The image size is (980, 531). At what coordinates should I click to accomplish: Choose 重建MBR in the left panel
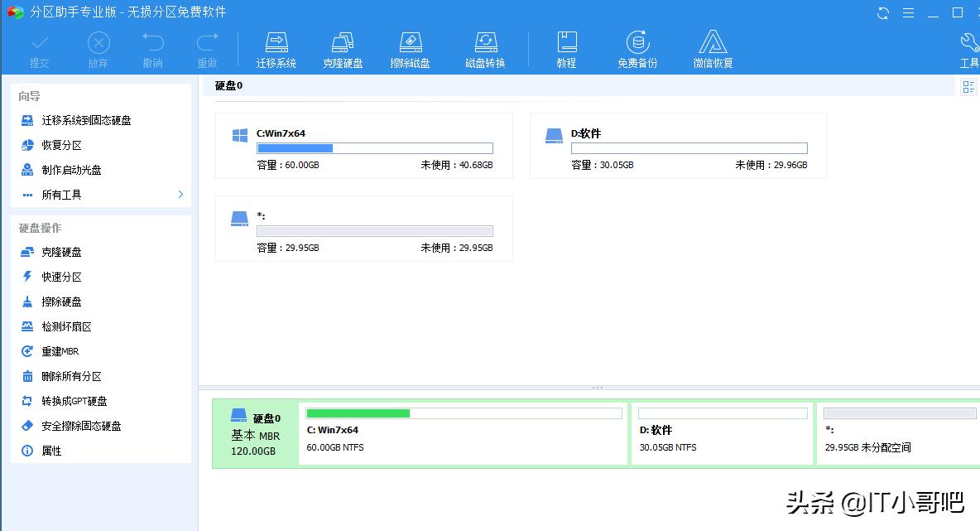pyautogui.click(x=60, y=351)
